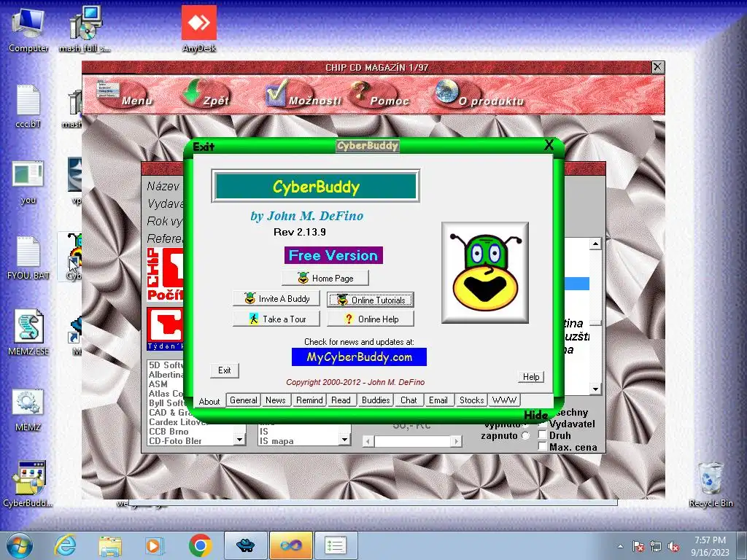
Task: Open the CyberBuddy Home Page button
Action: (325, 278)
